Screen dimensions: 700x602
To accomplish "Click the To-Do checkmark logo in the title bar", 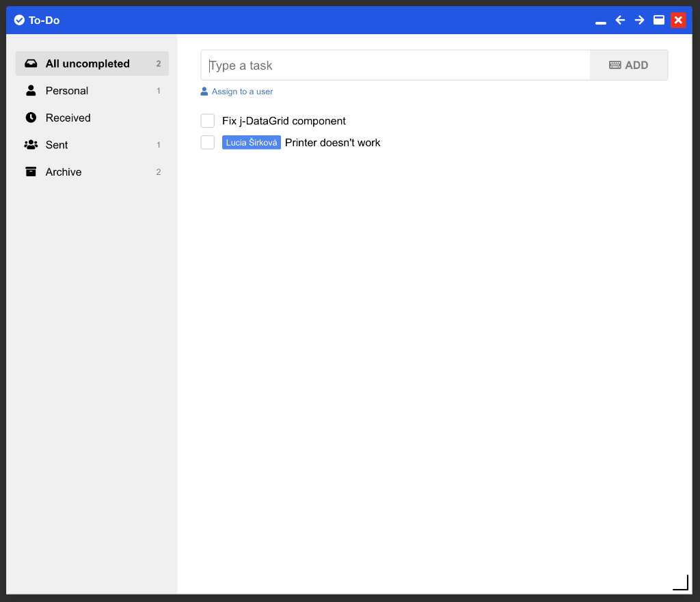I will [19, 20].
